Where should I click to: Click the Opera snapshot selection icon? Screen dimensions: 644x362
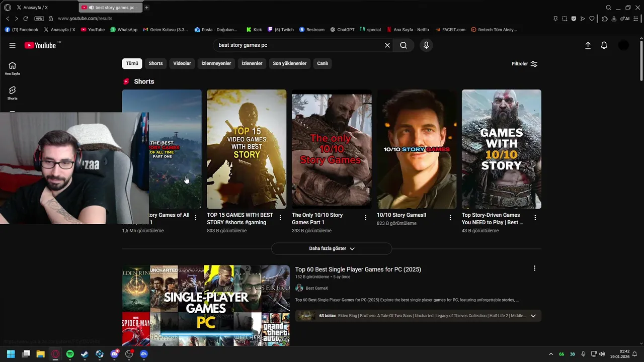[565, 19]
